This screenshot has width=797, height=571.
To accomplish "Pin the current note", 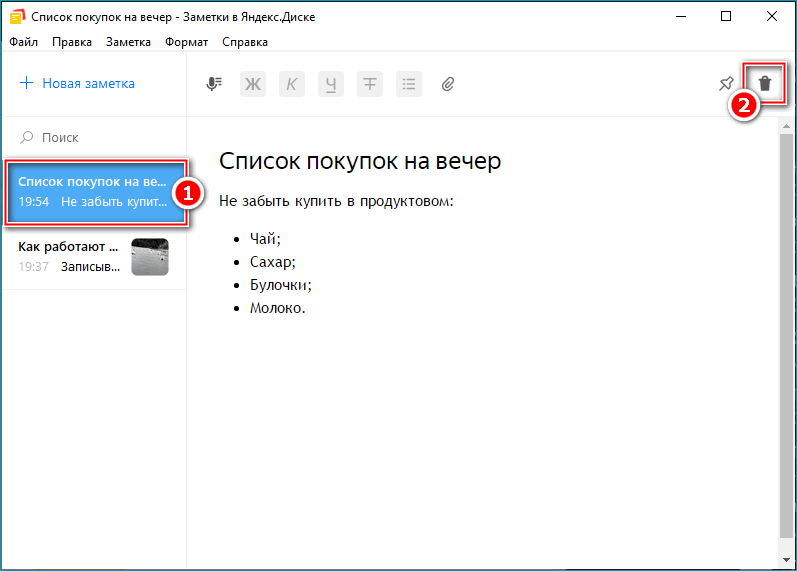I will click(726, 83).
